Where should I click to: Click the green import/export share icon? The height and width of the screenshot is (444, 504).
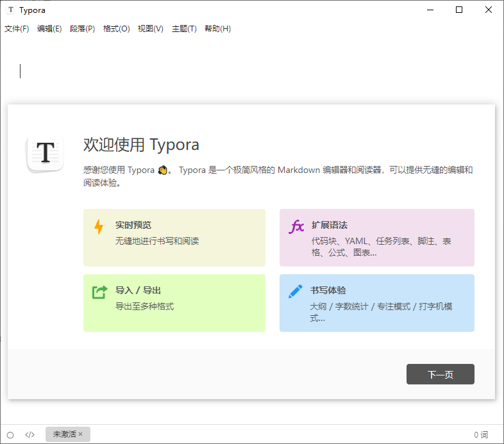pos(99,292)
